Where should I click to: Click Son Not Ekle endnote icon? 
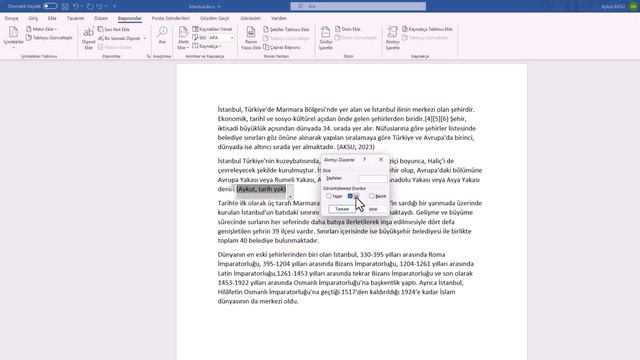coord(100,29)
